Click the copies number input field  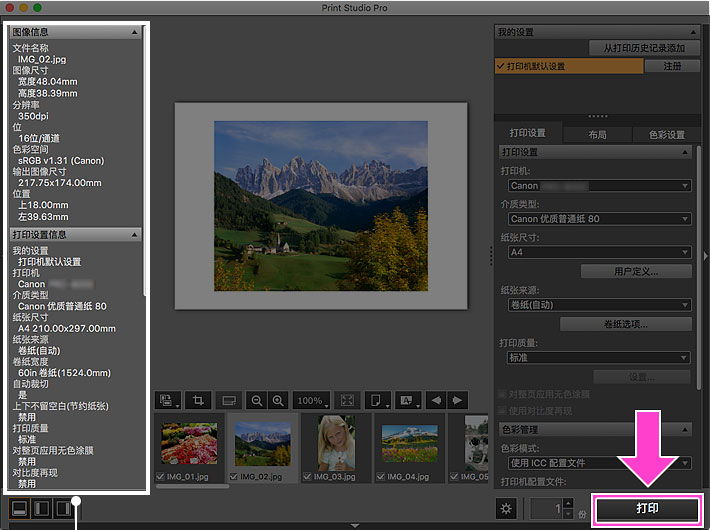[547, 509]
